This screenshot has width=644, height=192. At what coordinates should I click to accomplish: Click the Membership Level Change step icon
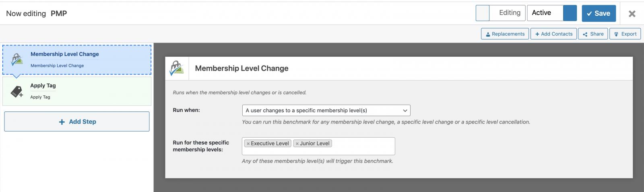point(17,60)
